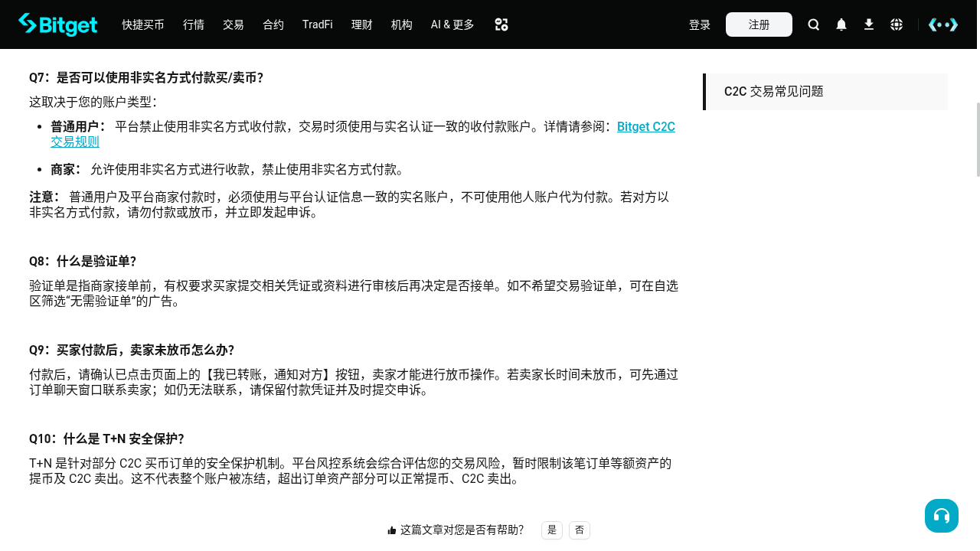Open the 快捷买币 menu
This screenshot has height=551, width=980.
pos(143,24)
